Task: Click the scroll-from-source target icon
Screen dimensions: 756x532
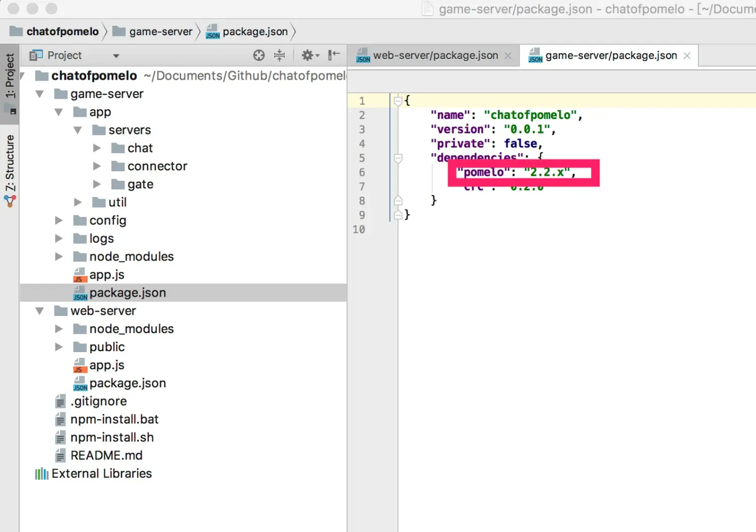Action: coord(259,55)
